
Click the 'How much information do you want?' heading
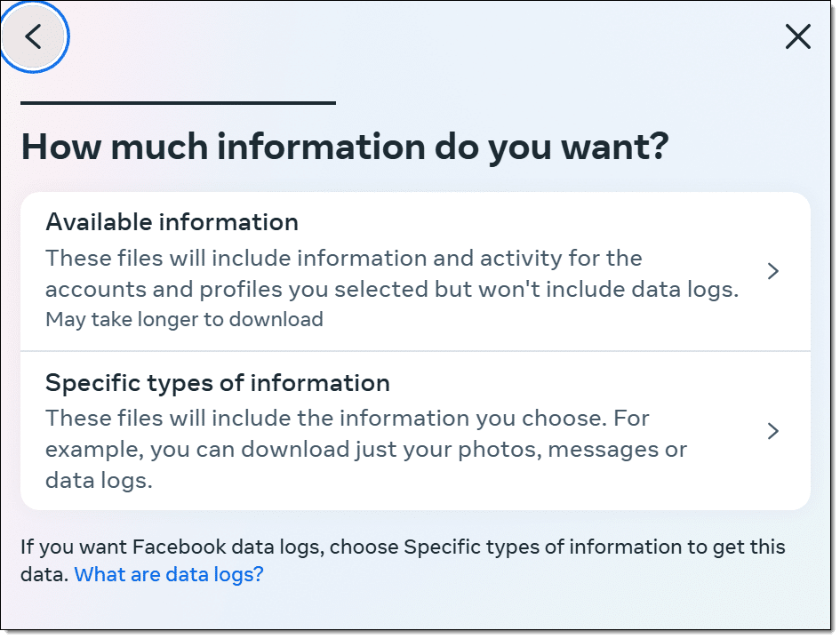click(x=345, y=148)
